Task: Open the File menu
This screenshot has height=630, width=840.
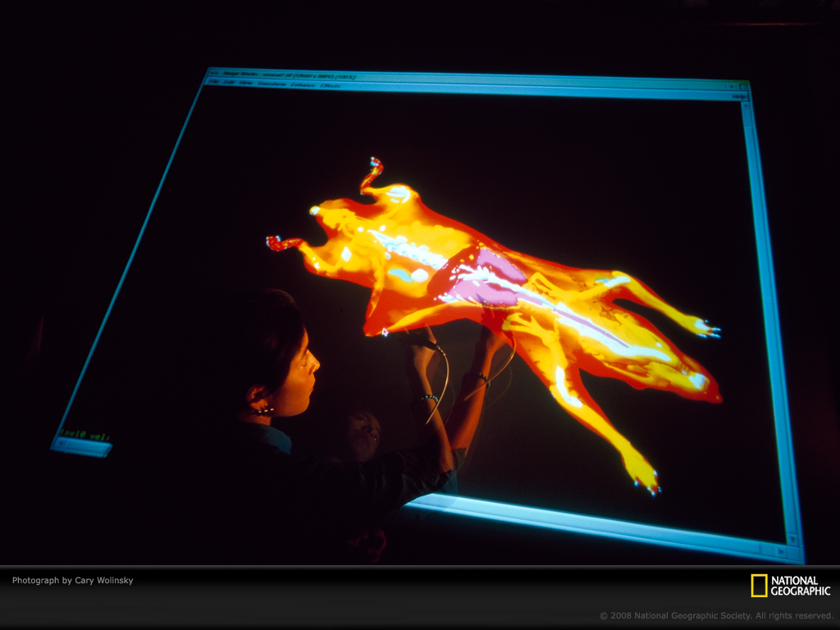Action: pyautogui.click(x=213, y=81)
